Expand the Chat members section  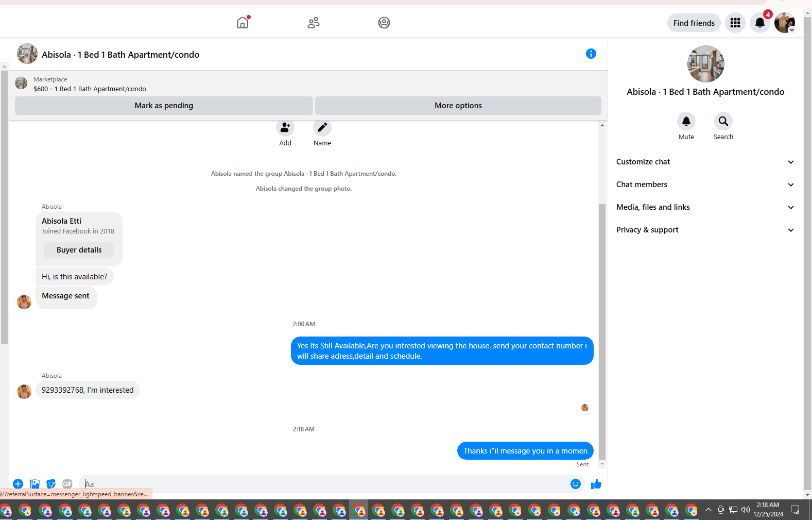[x=705, y=184]
